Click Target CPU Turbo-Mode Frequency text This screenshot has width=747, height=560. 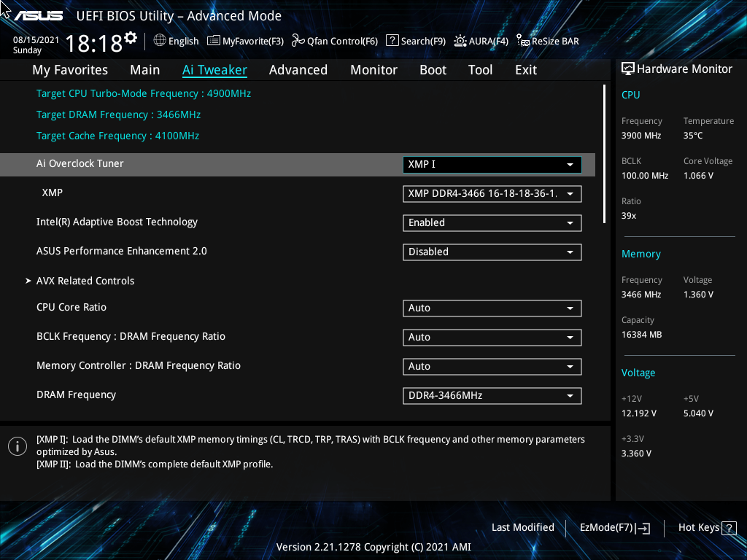pyautogui.click(x=144, y=94)
